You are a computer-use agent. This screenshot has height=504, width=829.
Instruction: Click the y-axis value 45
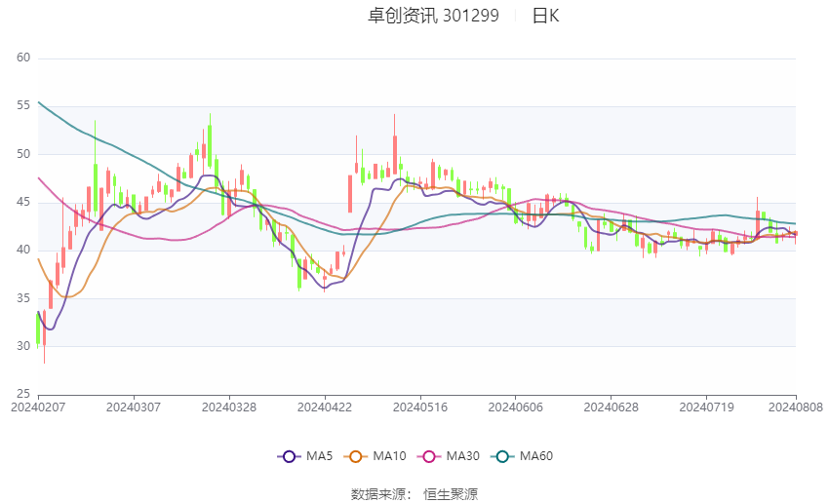click(23, 202)
